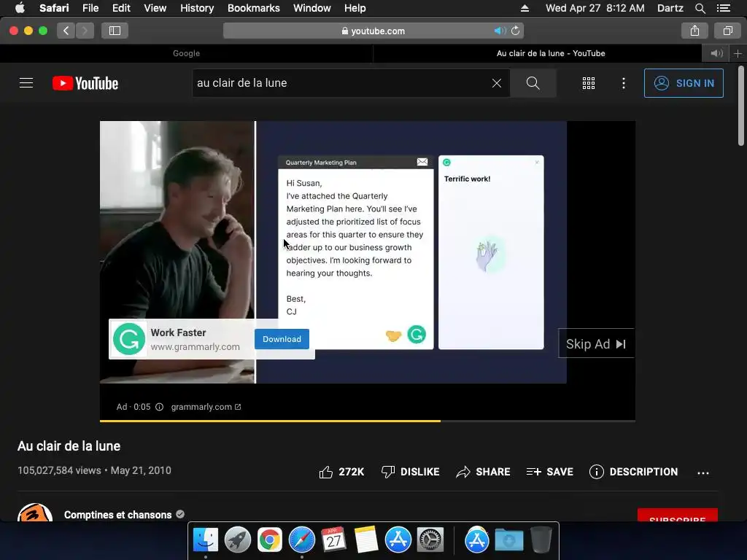Go back with Safari back arrow
Viewport: 747px width, 560px height.
tap(66, 31)
